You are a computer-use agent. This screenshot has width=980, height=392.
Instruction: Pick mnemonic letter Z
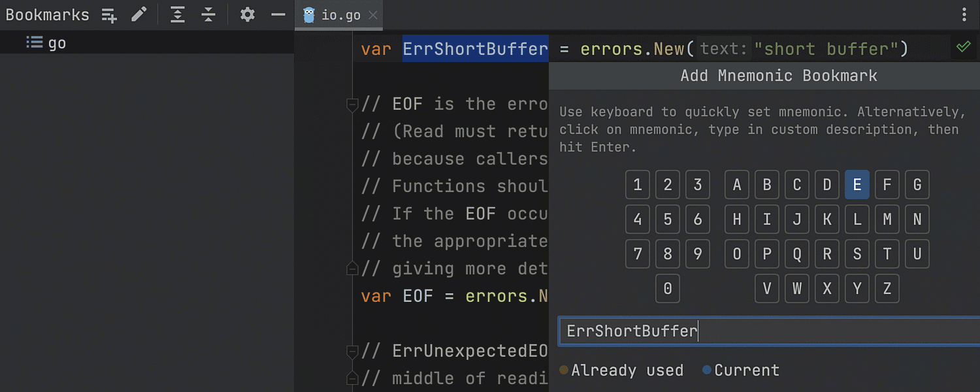point(887,288)
